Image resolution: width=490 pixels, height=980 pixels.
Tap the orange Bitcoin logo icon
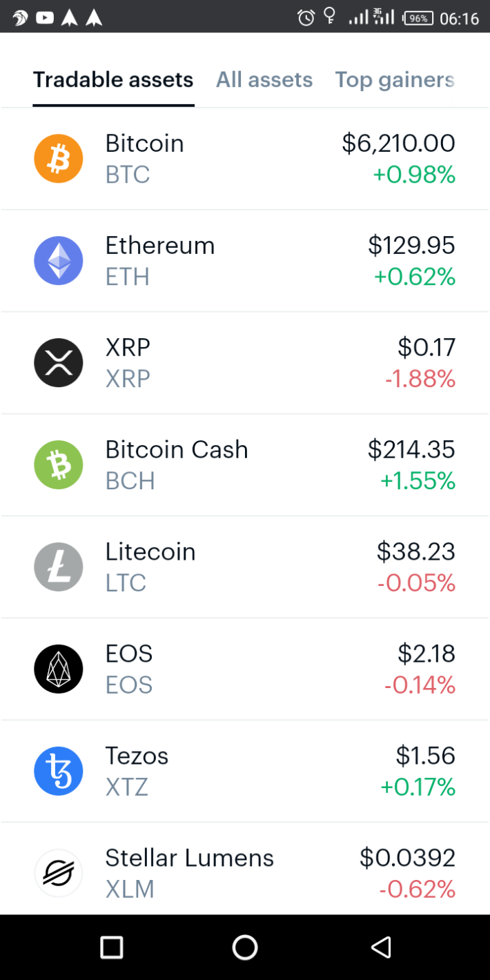coord(59,159)
